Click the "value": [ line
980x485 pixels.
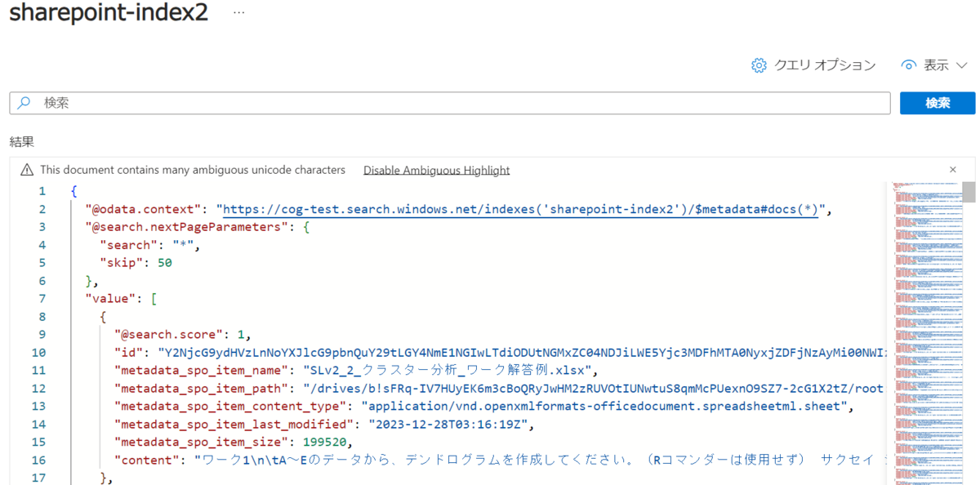[121, 299]
